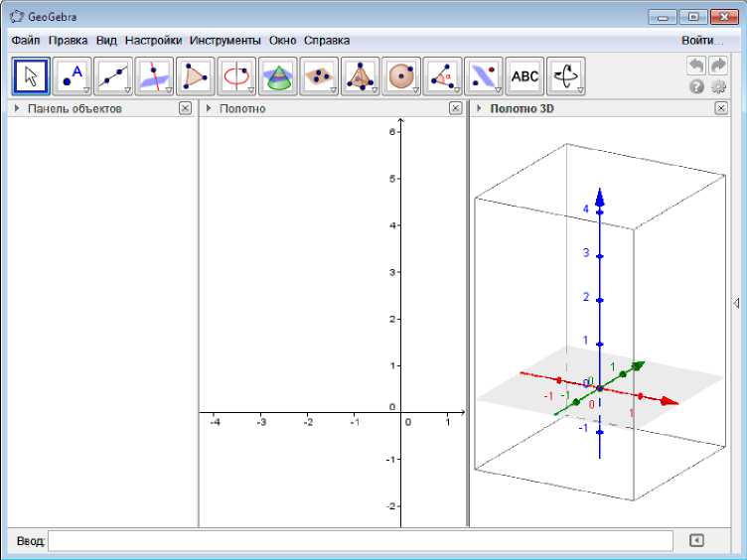747x560 pixels.
Task: Choose the Angle tool
Action: [442, 76]
